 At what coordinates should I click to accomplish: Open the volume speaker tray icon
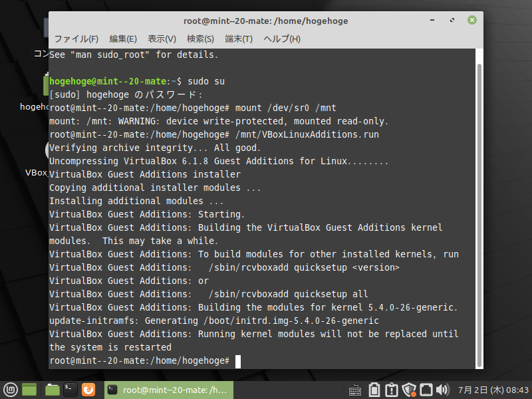point(442,390)
